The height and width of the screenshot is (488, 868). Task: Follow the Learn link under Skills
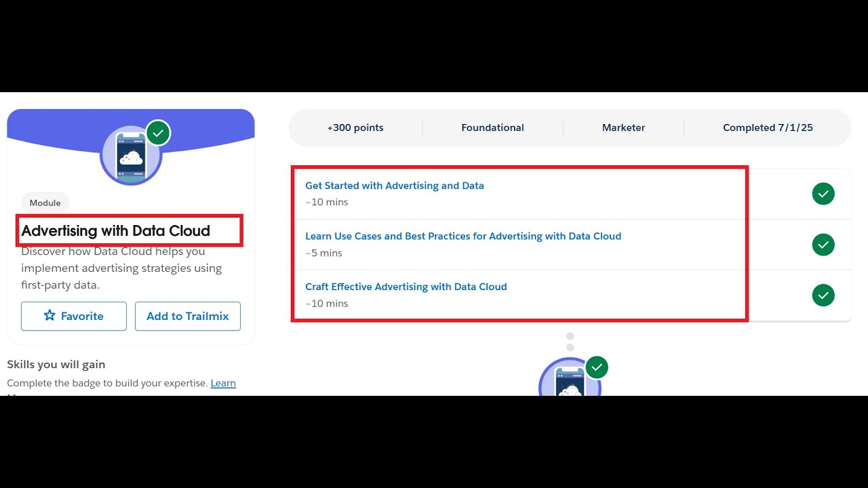223,383
